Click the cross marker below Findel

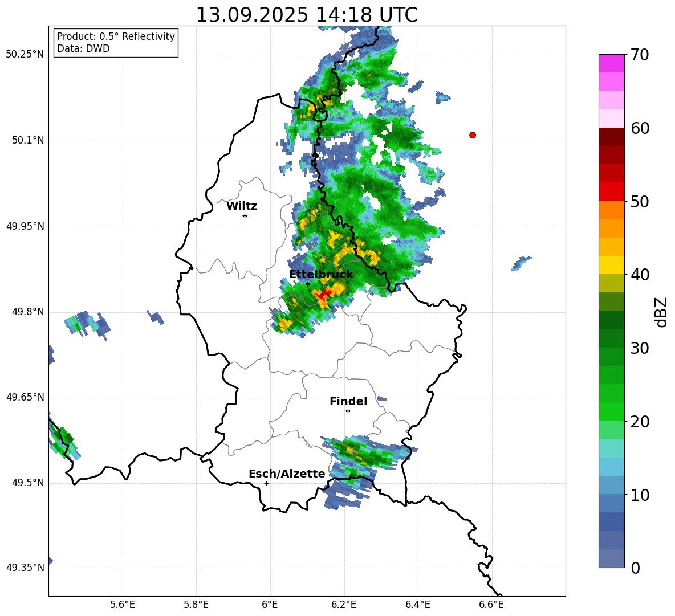[348, 411]
